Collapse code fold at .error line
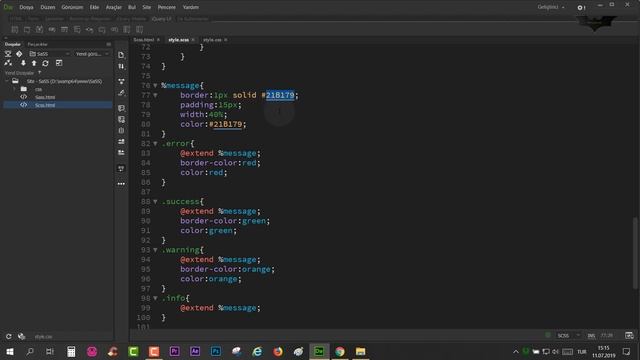This screenshot has height=360, width=640. point(156,144)
